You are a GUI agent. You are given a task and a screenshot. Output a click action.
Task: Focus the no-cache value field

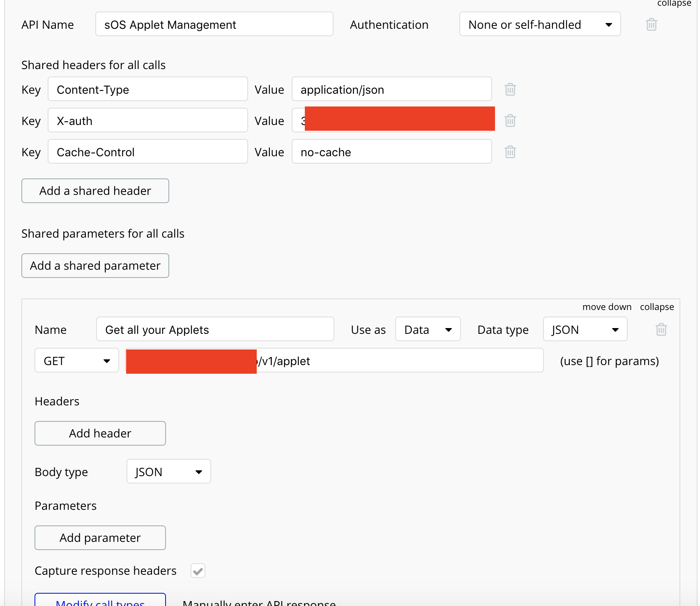click(x=391, y=152)
